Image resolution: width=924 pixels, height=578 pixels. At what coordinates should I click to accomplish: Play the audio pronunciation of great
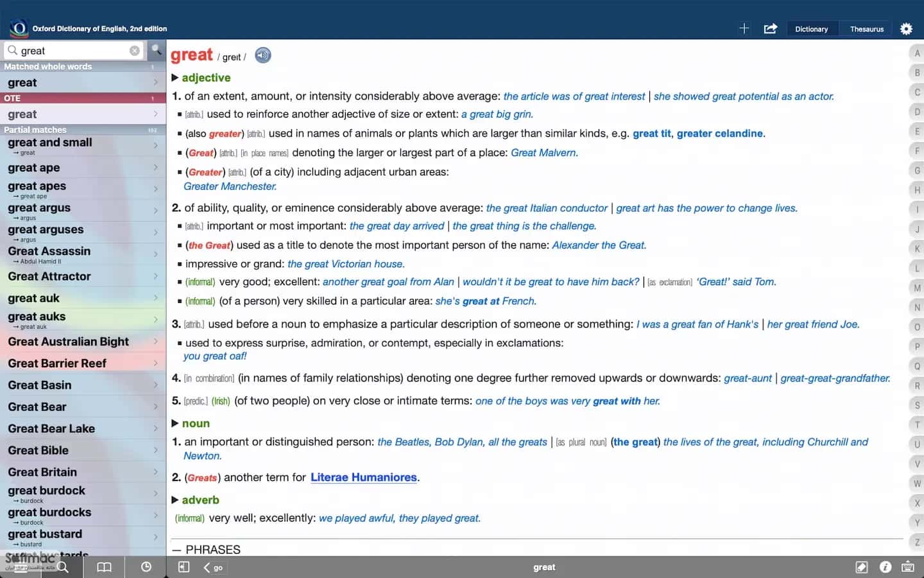pyautogui.click(x=263, y=55)
